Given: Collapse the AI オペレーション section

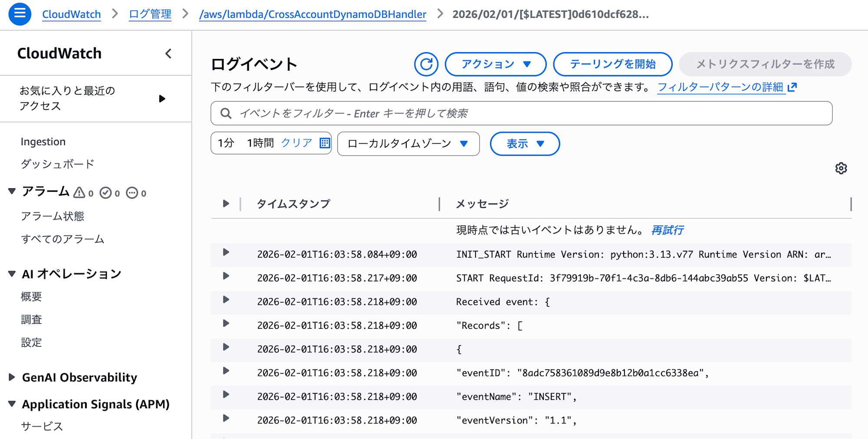Looking at the screenshot, I should (x=12, y=273).
